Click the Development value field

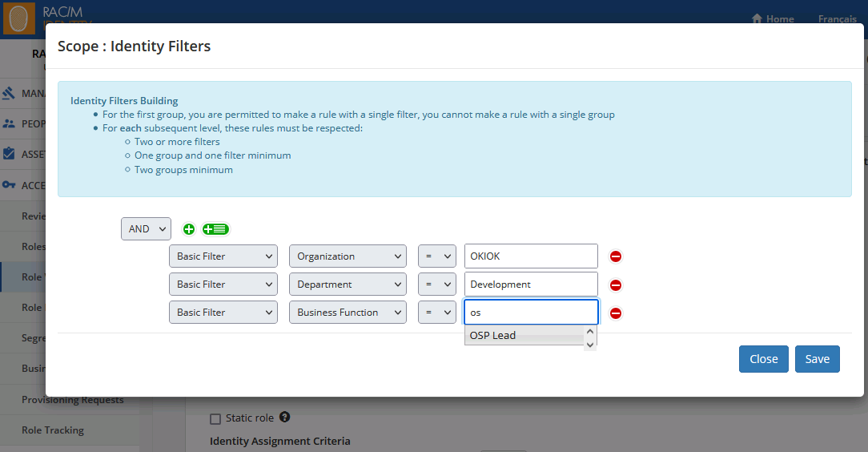click(531, 285)
